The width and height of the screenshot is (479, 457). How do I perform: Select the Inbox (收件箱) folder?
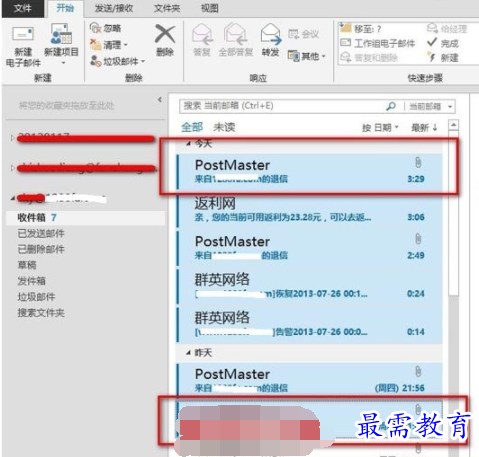(x=85, y=218)
